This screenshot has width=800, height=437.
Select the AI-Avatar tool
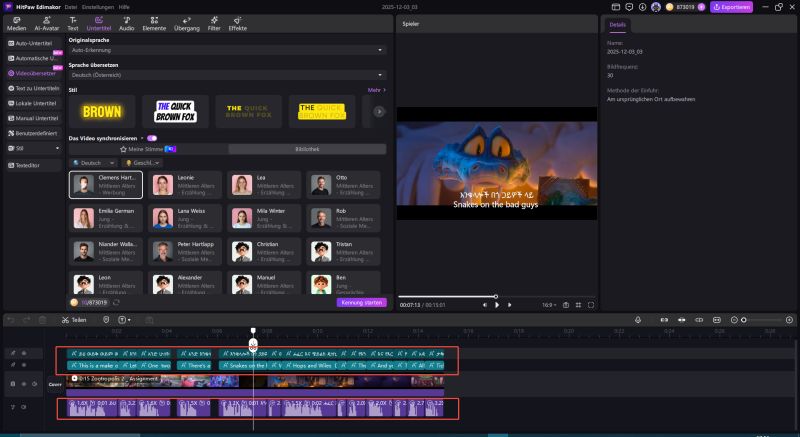46,24
